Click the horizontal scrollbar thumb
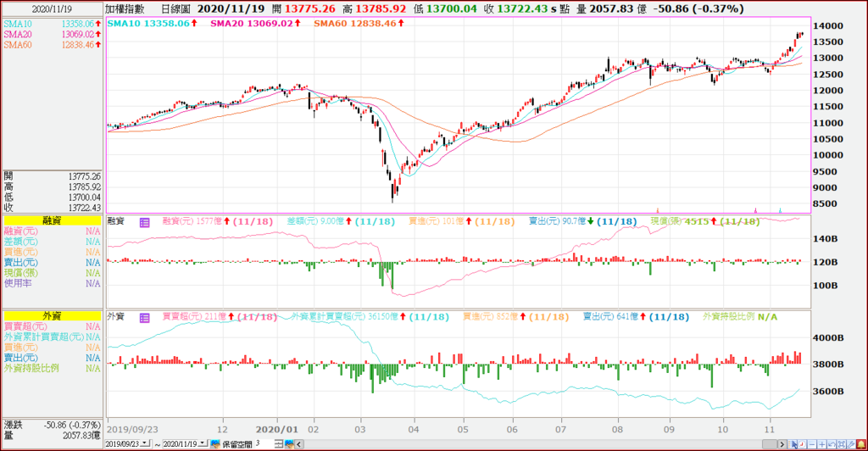The image size is (868, 451). (x=770, y=444)
